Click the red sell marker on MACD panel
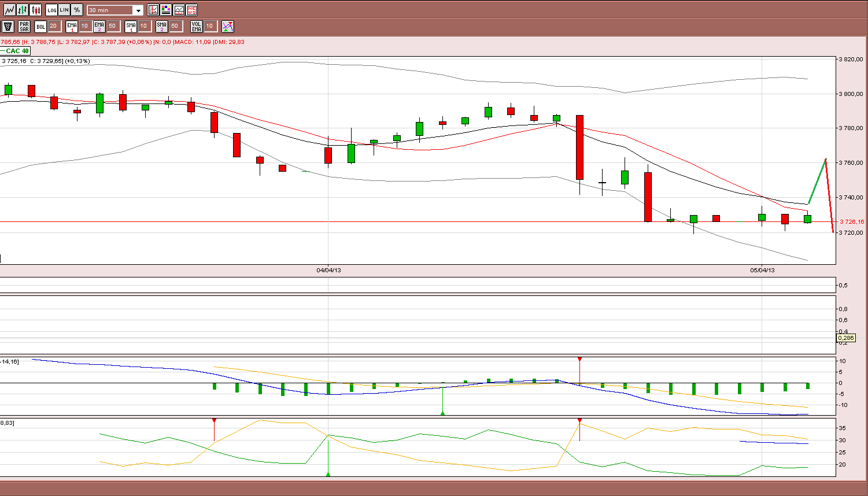The image size is (868, 496). [x=579, y=360]
